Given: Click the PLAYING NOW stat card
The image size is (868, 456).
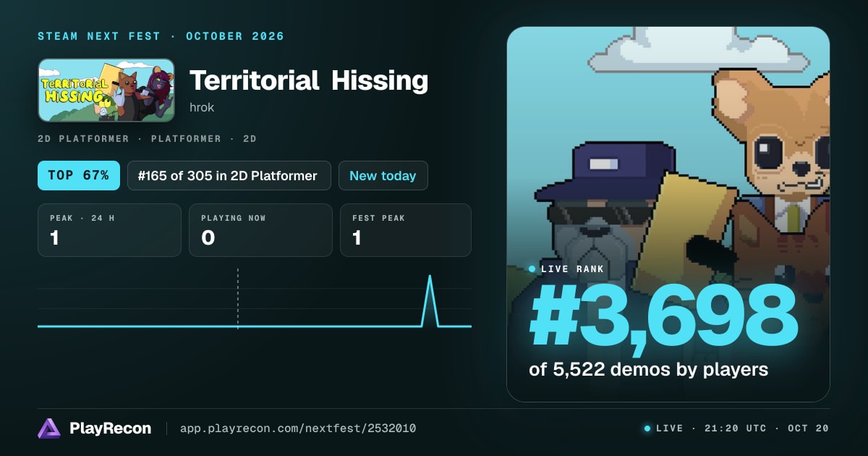Looking at the screenshot, I should [260, 230].
